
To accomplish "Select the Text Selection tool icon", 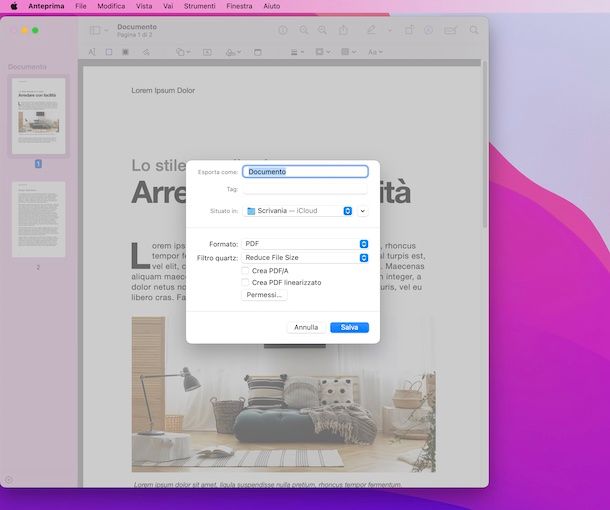I will tap(92, 52).
